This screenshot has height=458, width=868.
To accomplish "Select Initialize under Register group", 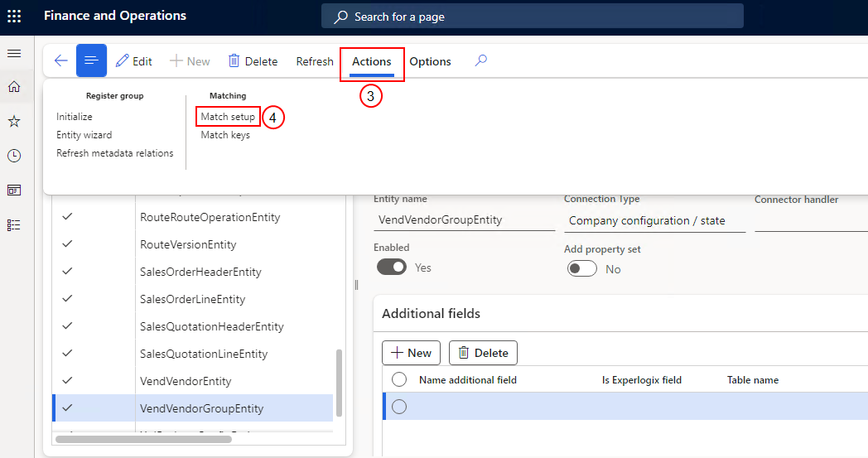I will 75,116.
